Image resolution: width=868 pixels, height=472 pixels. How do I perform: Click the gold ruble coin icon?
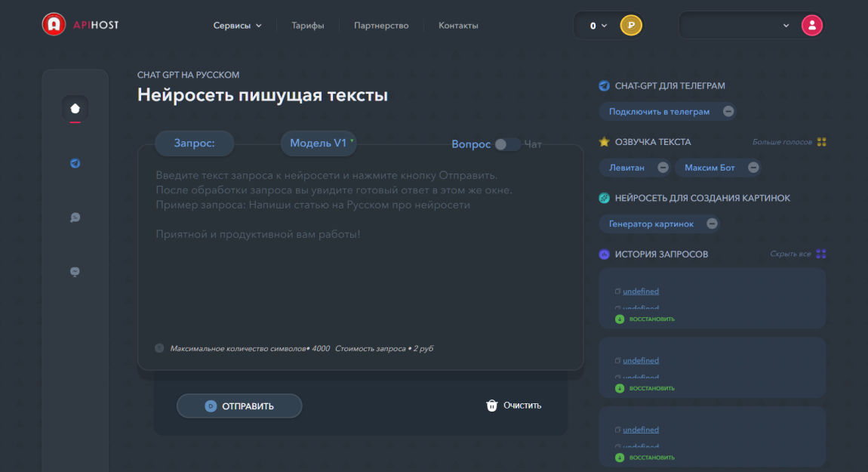point(631,25)
